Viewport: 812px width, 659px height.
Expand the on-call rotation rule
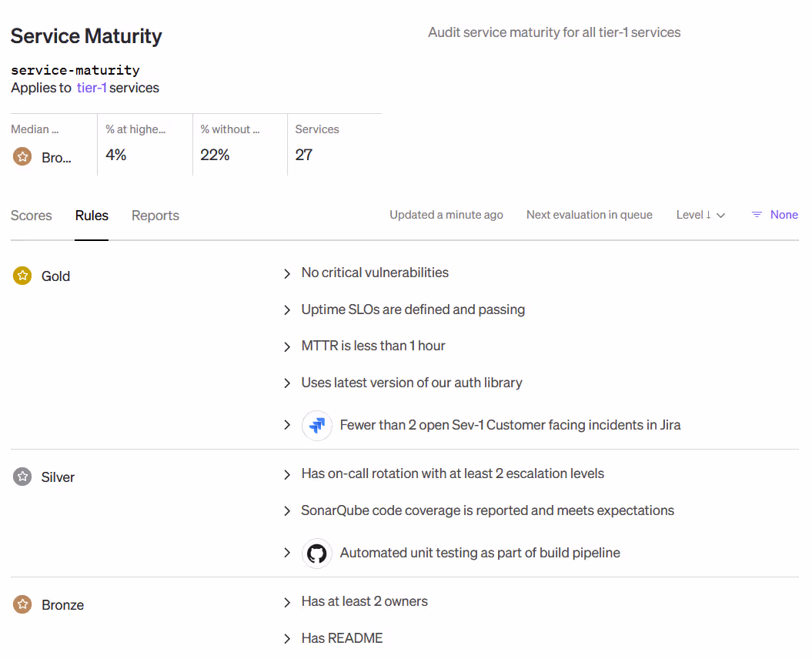click(287, 474)
